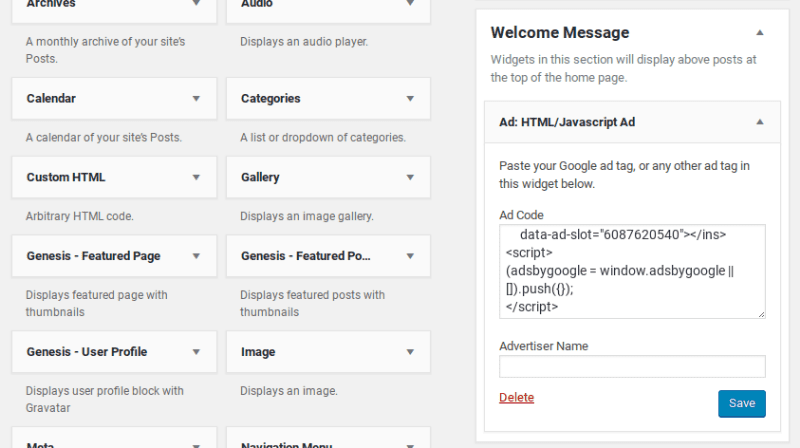Click the Advertiser Name label
Viewport: 800px width, 448px height.
click(543, 346)
